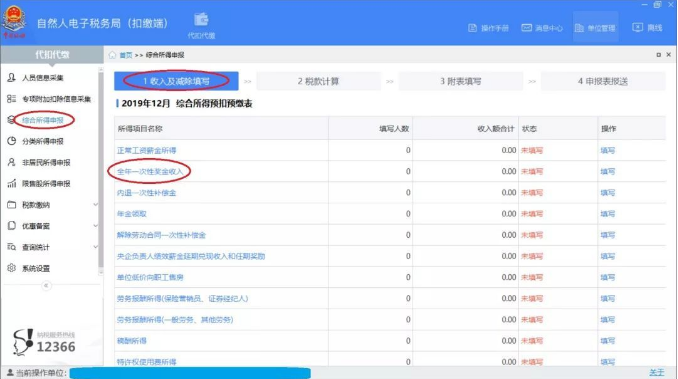This screenshot has width=678, height=379.
Task: Select 综合所得申报 in sidebar menu
Action: click(43, 120)
